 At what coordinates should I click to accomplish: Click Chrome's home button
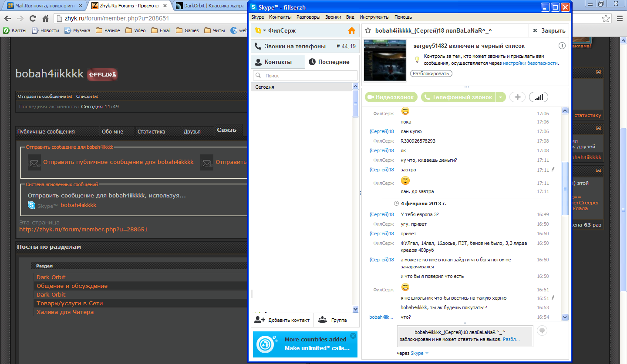(x=45, y=19)
